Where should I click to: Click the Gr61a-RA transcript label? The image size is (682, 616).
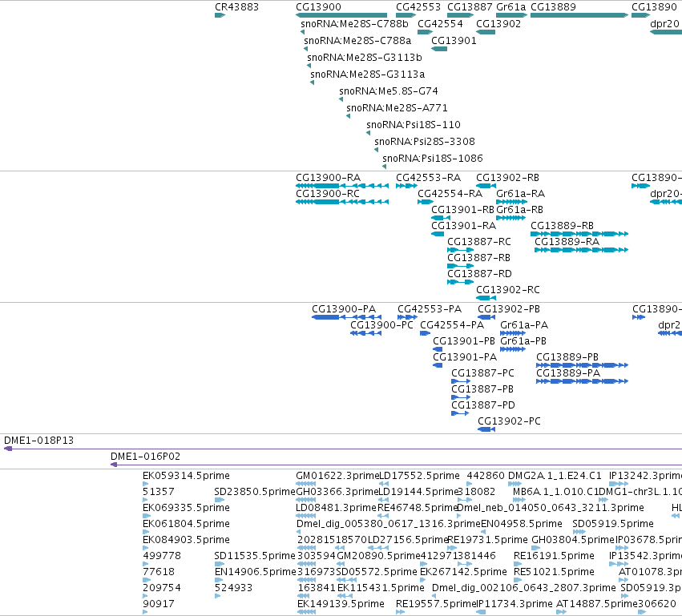(x=520, y=193)
